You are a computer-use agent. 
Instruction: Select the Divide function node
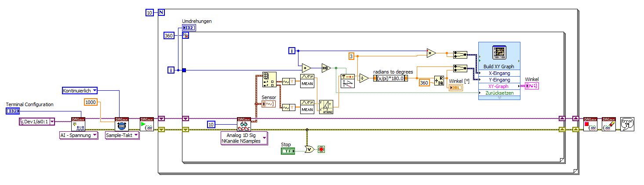[364, 78]
